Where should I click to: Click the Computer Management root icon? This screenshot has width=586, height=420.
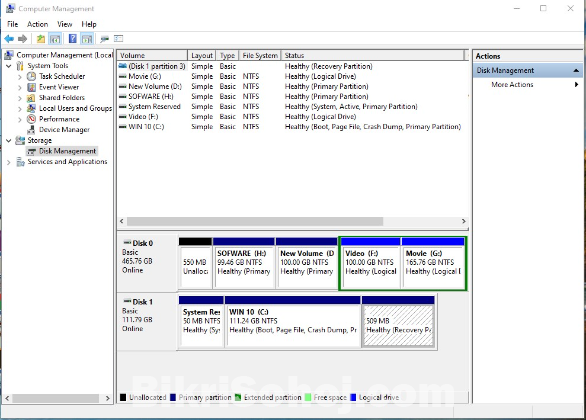coord(9,55)
